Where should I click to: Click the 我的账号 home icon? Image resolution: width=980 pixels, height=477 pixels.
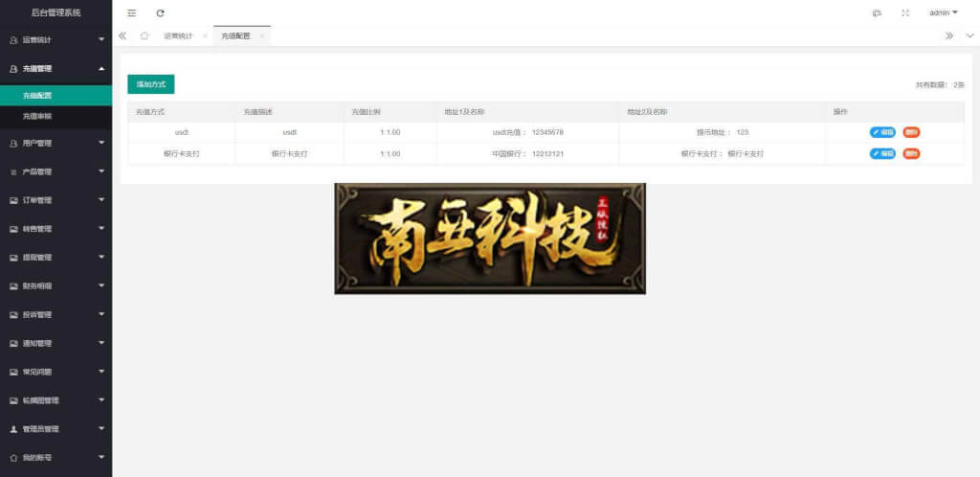click(x=13, y=458)
